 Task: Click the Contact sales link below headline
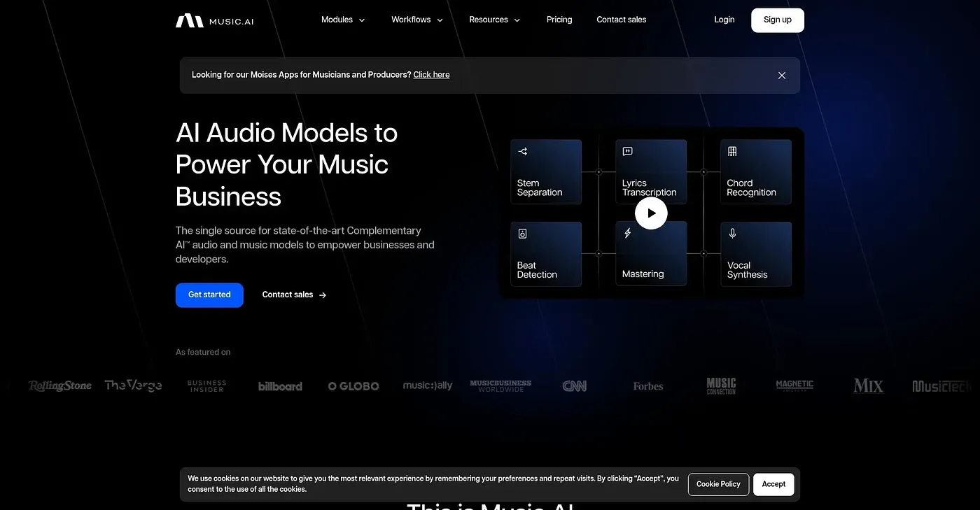point(295,295)
